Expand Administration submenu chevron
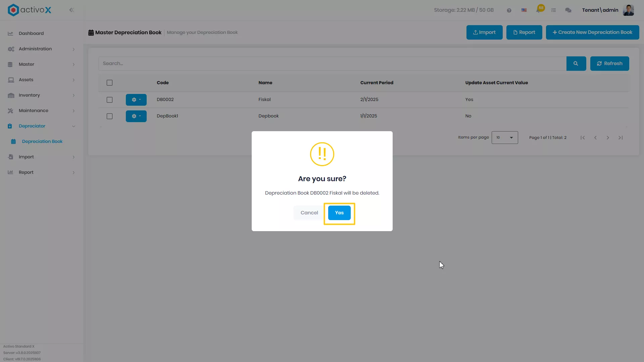Image resolution: width=644 pixels, height=362 pixels. (x=73, y=49)
